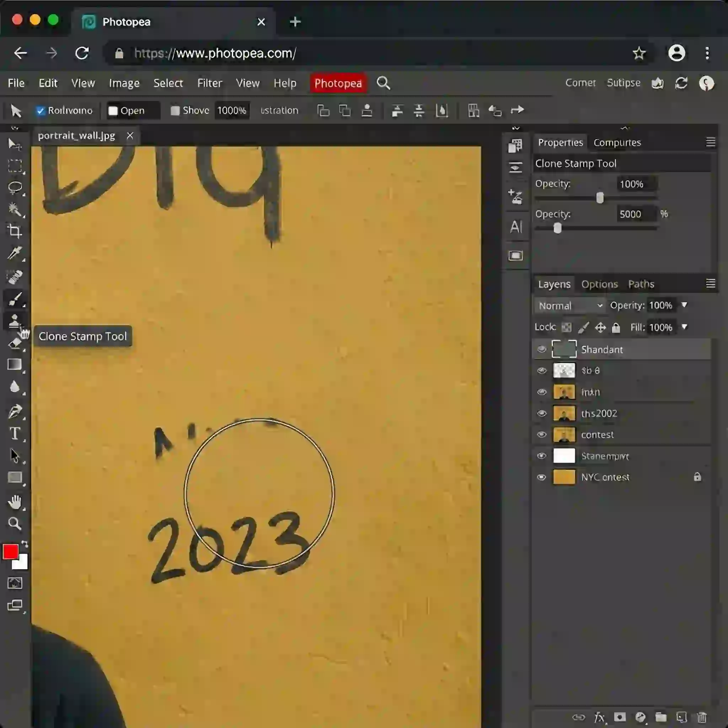
Task: Open the delete layer trash icon
Action: point(702,717)
